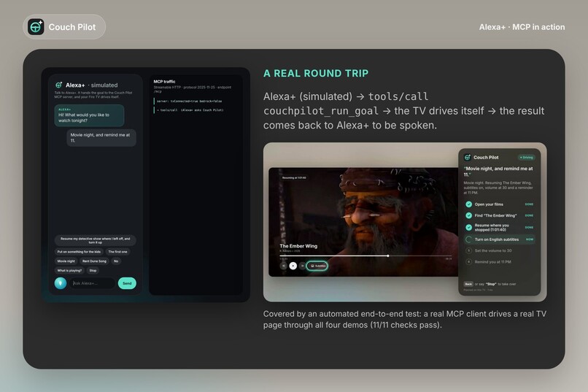Select the Put on something for the kids chip

pos(79,252)
